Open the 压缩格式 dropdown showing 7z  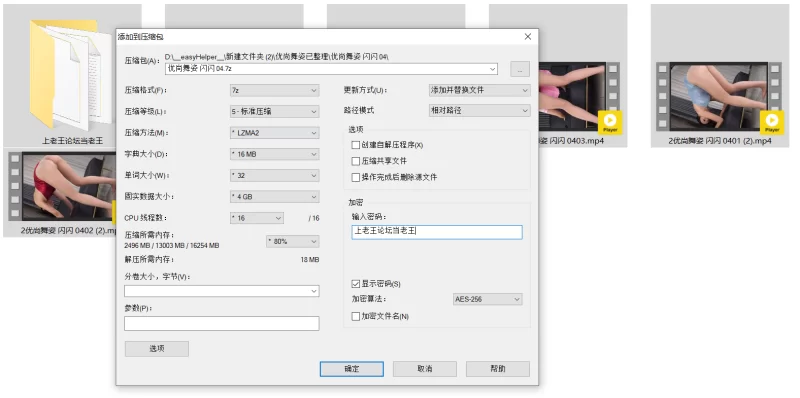pyautogui.click(x=274, y=90)
